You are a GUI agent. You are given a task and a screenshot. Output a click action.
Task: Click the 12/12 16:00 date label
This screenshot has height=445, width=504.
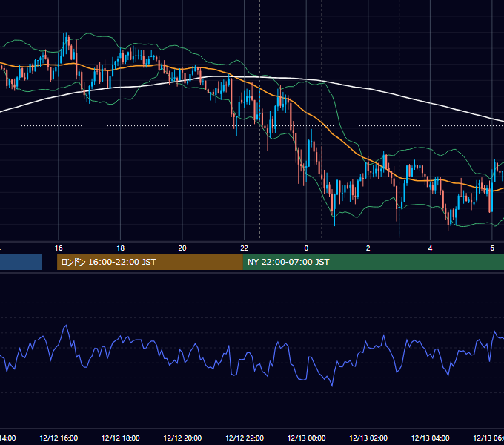pos(59,438)
